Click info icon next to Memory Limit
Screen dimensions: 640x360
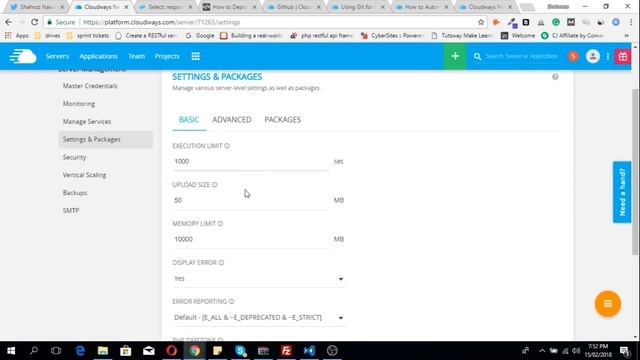(220, 224)
